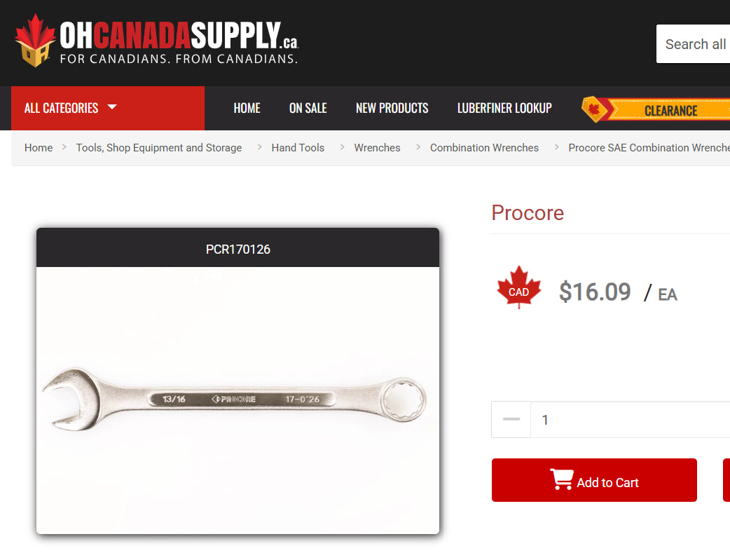Open the Clearance banner tag
The image size is (730, 560).
tap(656, 109)
